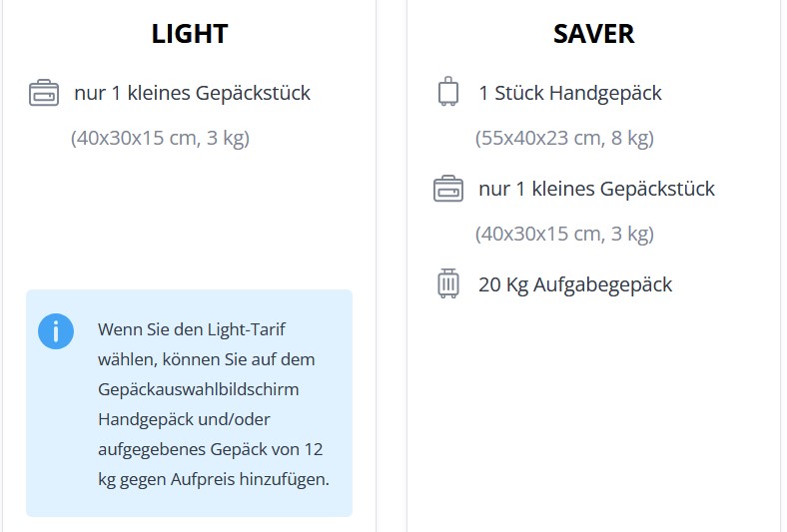The height and width of the screenshot is (532, 787).
Task: Click the '20 Kg Aufgabegepäck' label
Action: pos(575,285)
